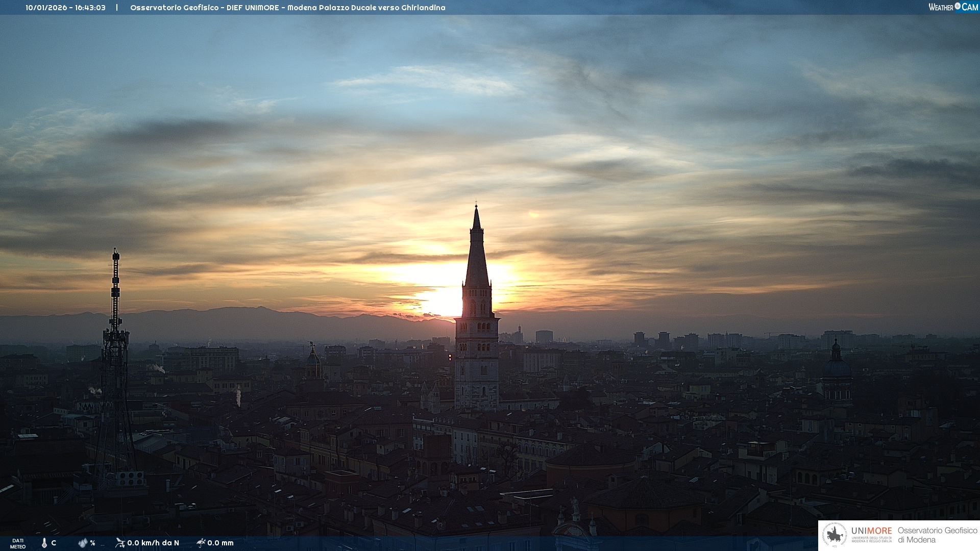Click the 0.0 km/h da N wind reading

point(153,543)
